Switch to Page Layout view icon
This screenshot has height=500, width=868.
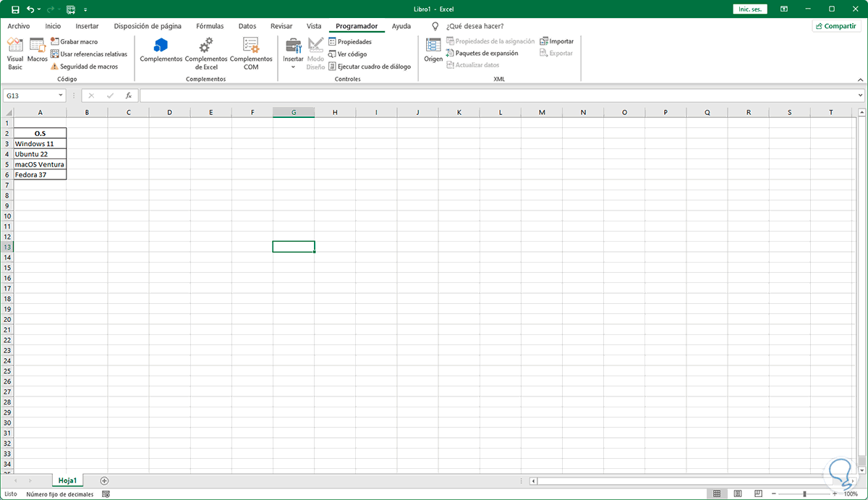(737, 493)
